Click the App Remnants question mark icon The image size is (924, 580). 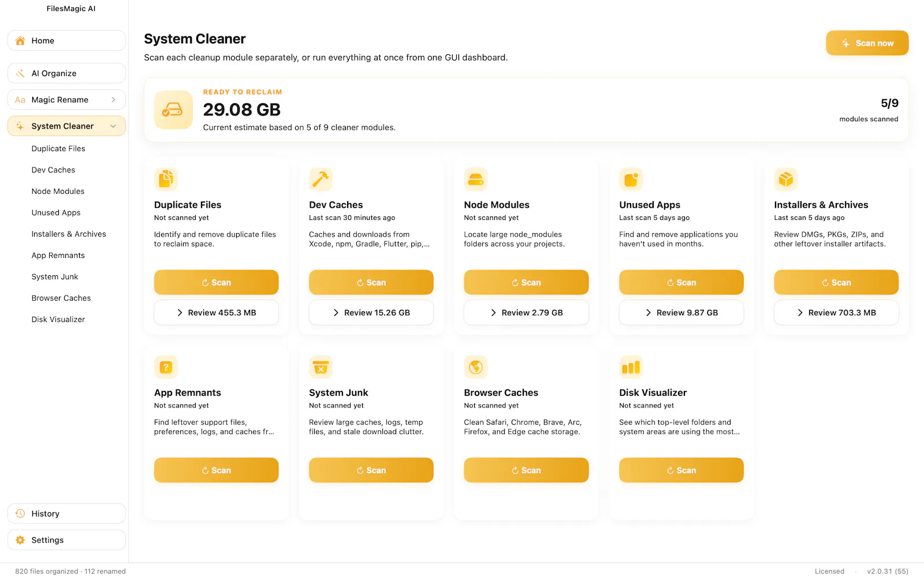(x=166, y=367)
